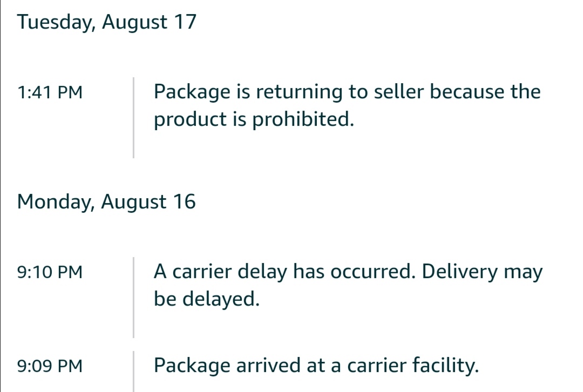Select the Monday, August 16 date heading
Viewport: 583px width, 392px height.
pos(106,201)
